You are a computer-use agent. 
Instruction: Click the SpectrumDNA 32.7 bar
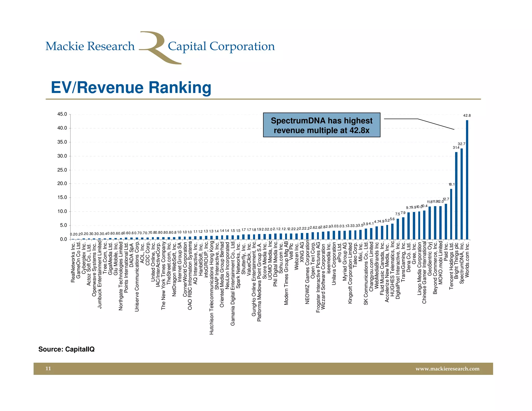point(462,194)
